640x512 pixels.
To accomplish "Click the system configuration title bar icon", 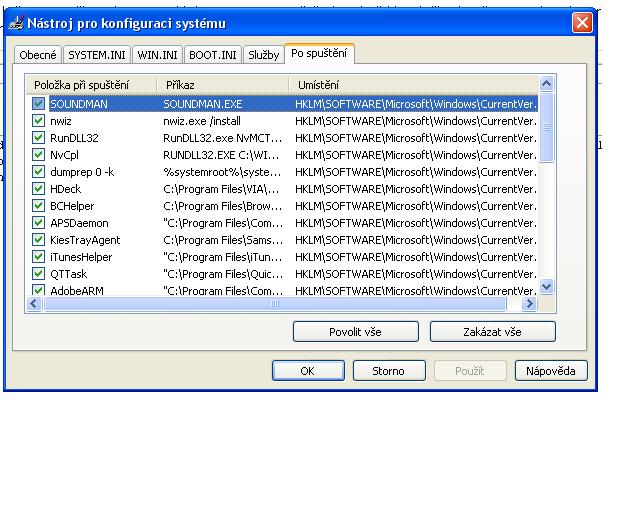I will coord(16,23).
